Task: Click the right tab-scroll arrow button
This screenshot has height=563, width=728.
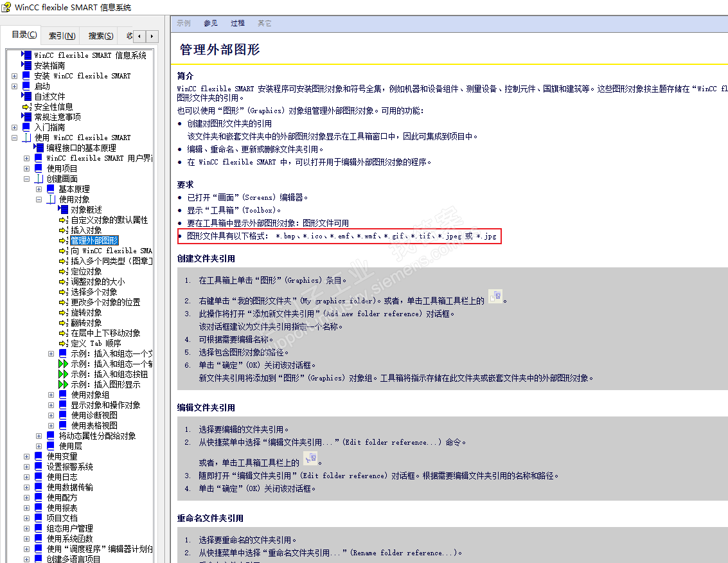Action: point(152,36)
